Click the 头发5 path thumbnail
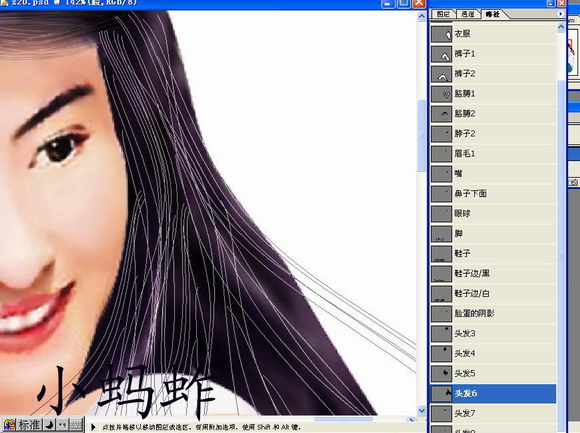 [x=441, y=373]
